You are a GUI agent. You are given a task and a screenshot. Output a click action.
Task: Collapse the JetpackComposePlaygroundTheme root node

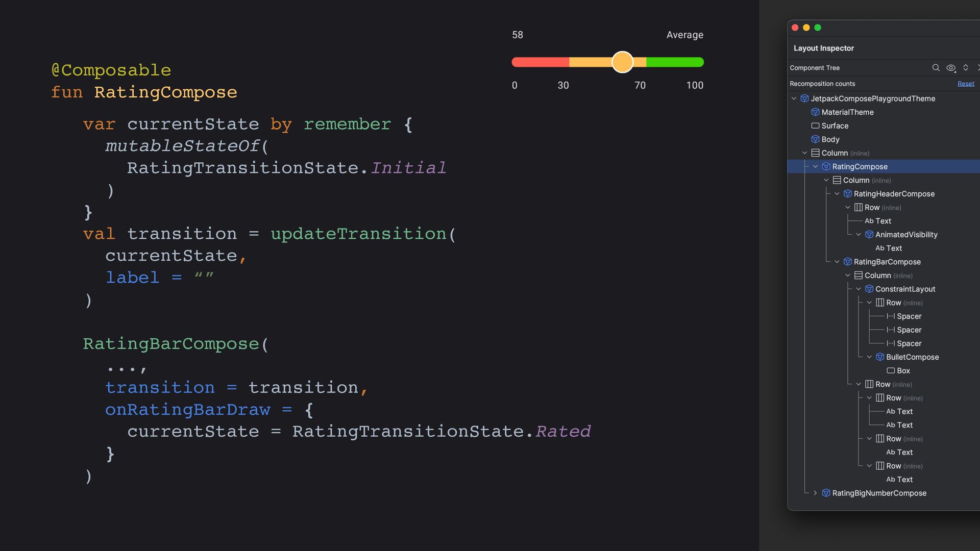click(x=794, y=98)
